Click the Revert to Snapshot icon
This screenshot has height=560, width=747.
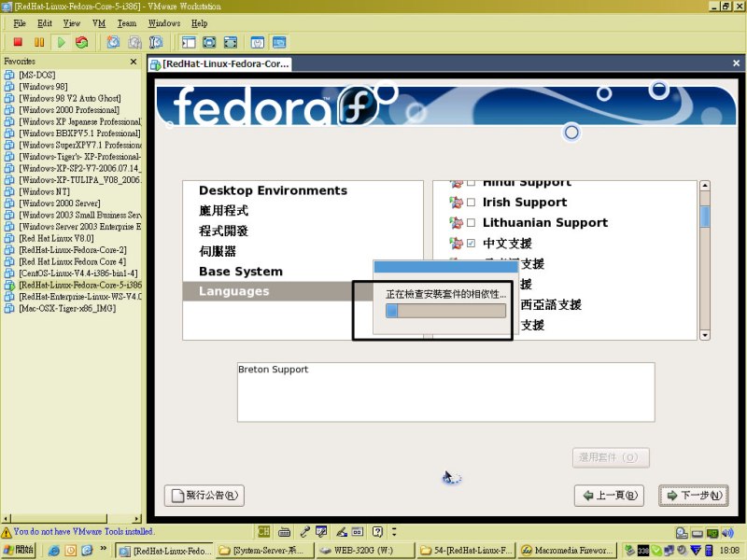[134, 42]
